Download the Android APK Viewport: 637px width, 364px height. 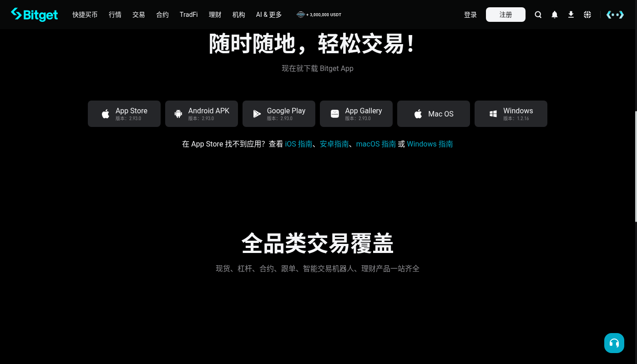(202, 114)
